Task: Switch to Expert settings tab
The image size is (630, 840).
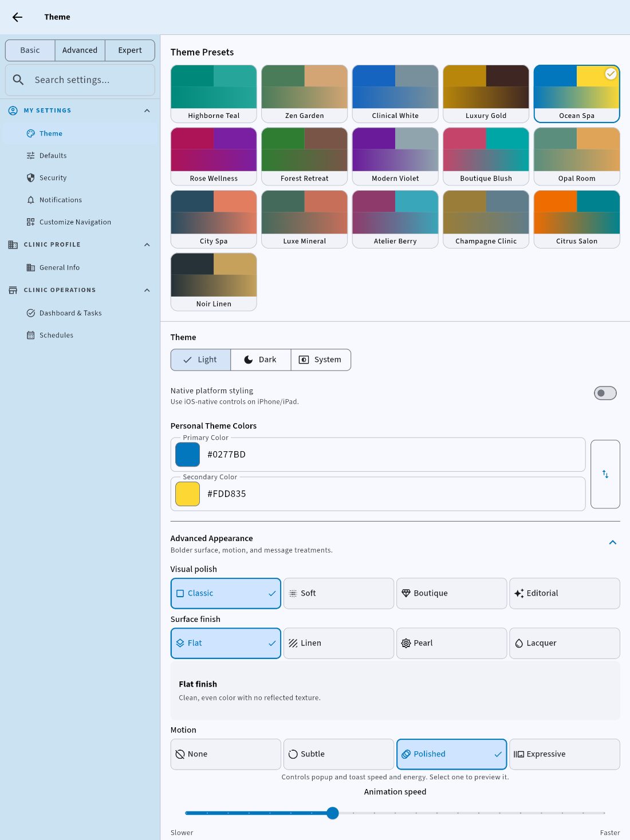Action: click(130, 50)
